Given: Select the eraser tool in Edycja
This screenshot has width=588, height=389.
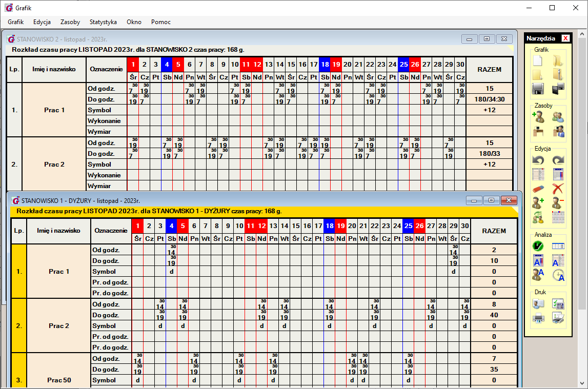Looking at the screenshot, I should 538,189.
